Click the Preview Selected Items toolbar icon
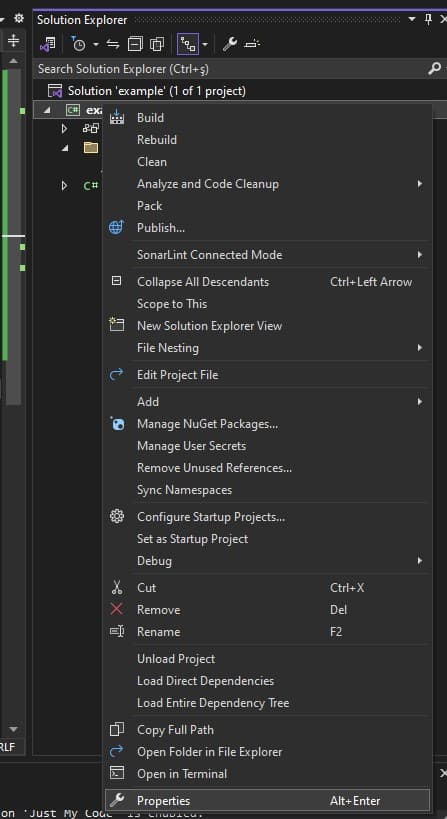This screenshot has width=447, height=819. point(252,44)
